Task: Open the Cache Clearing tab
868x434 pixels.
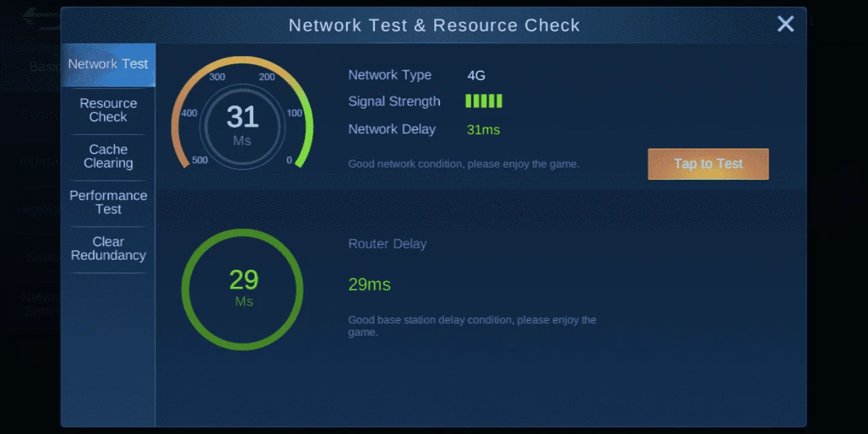Action: click(108, 157)
